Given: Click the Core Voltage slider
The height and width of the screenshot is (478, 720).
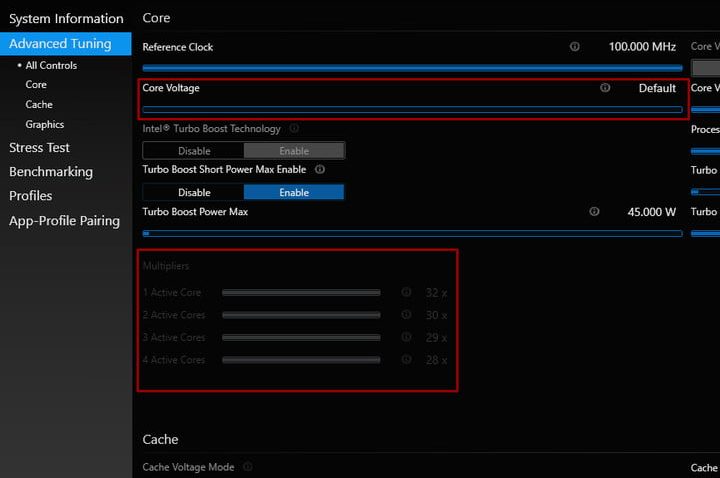Looking at the screenshot, I should [x=412, y=109].
